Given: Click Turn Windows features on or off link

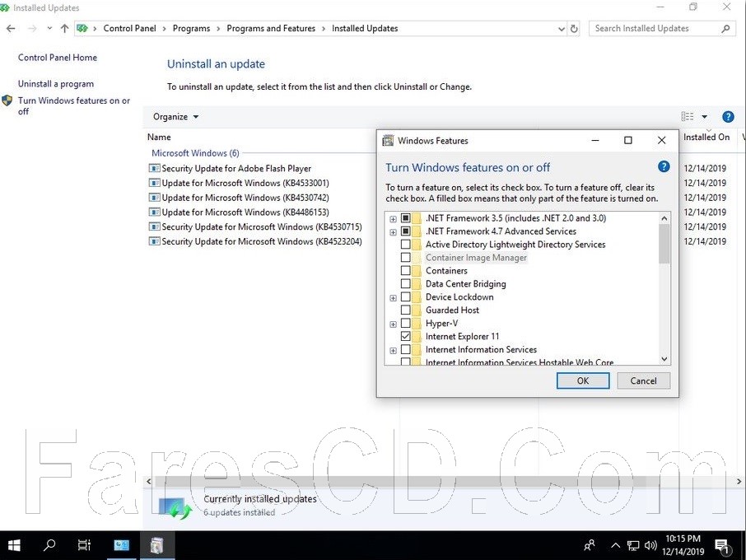Looking at the screenshot, I should click(x=74, y=105).
